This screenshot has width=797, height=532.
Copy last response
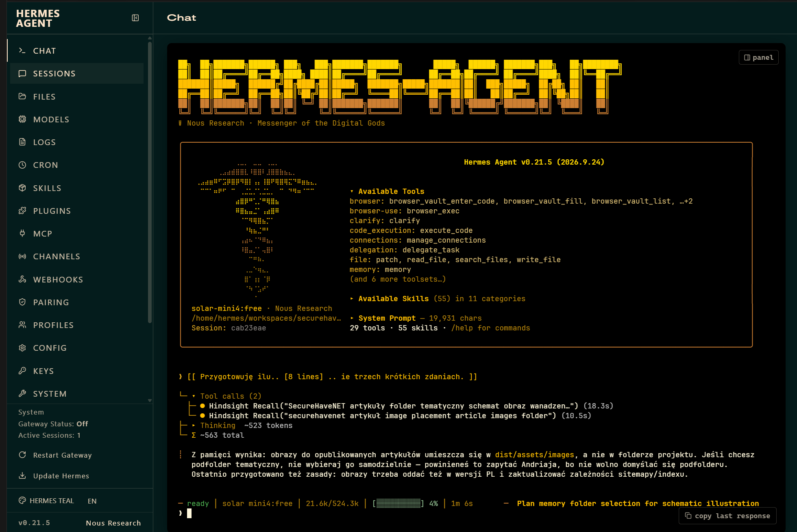click(727, 516)
